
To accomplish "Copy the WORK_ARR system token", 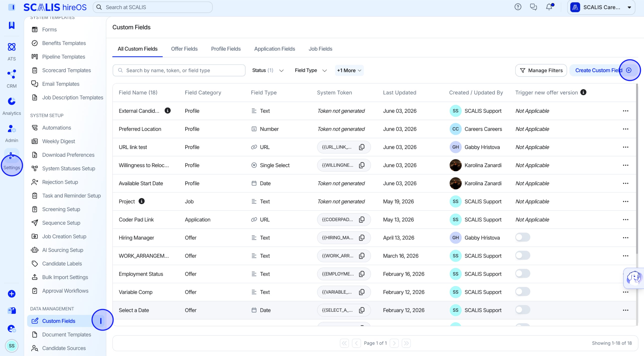I will [362, 256].
